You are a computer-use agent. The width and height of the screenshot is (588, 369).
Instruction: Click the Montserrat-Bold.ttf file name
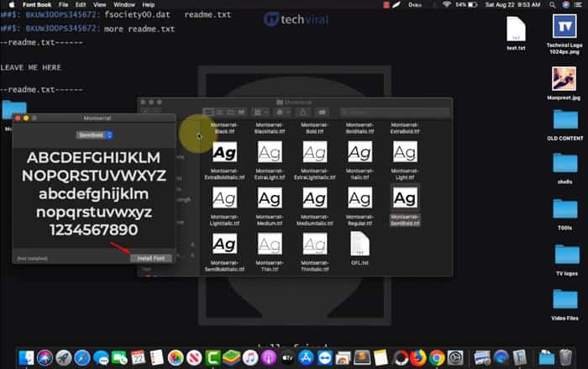click(315, 128)
